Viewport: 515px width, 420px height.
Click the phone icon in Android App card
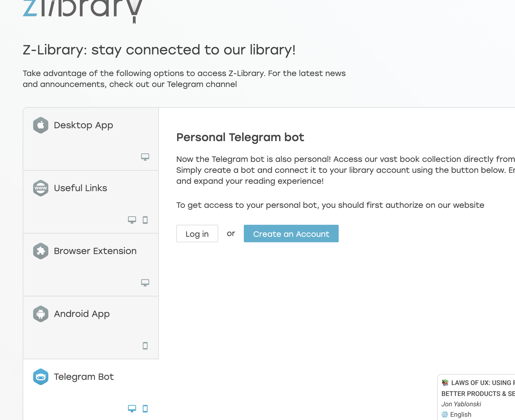145,346
